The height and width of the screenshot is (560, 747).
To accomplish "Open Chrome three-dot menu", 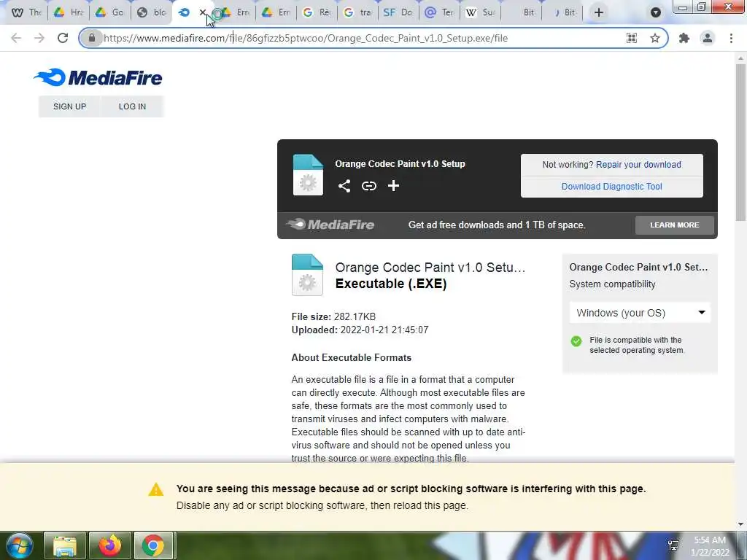I will click(731, 38).
